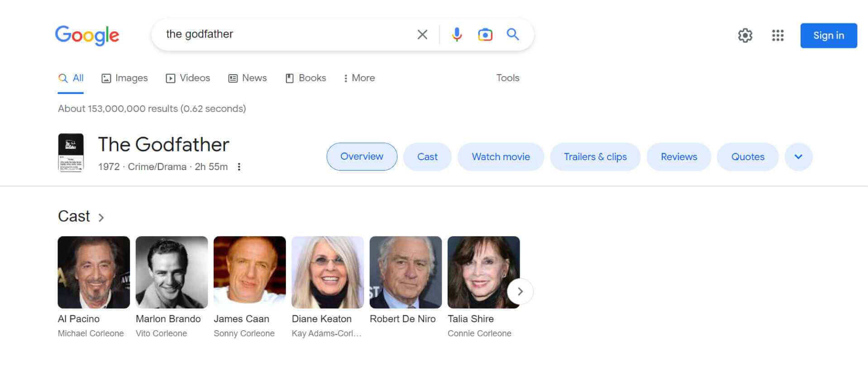Image resolution: width=868 pixels, height=375 pixels.
Task: Click the Google logo
Action: [87, 35]
